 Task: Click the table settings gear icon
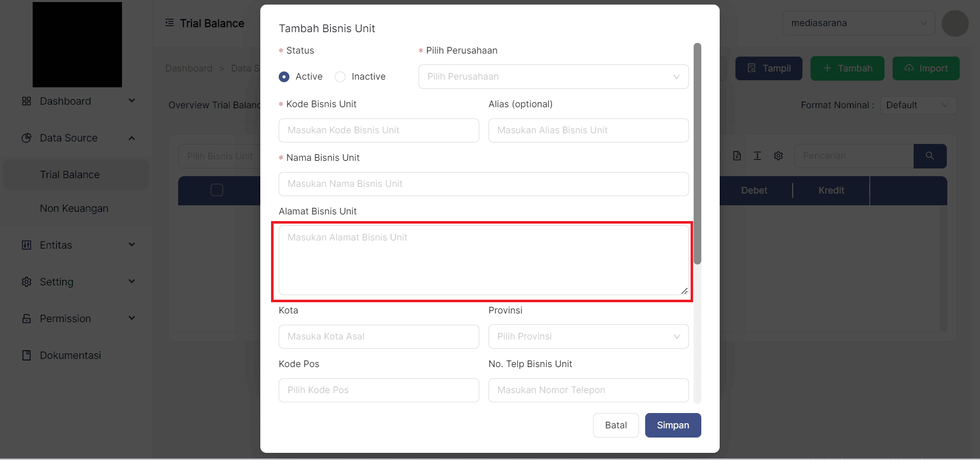(x=778, y=156)
